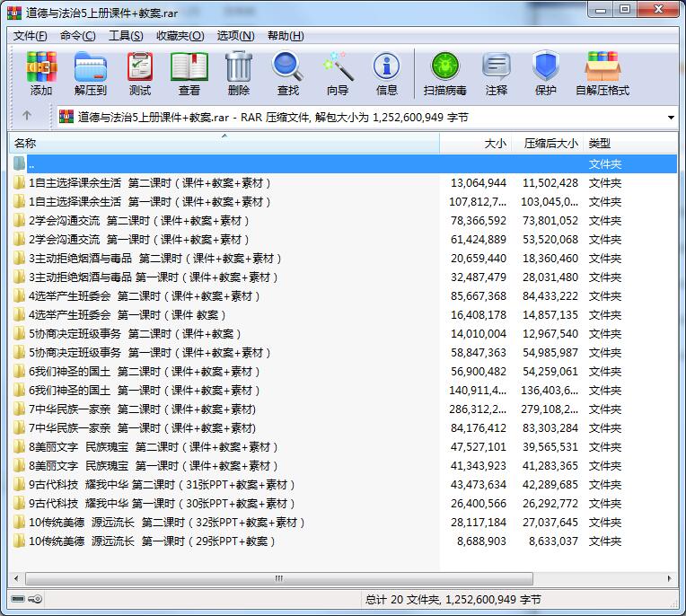This screenshot has width=686, height=616.
Task: Click the disk icon in status bar
Action: click(18, 599)
